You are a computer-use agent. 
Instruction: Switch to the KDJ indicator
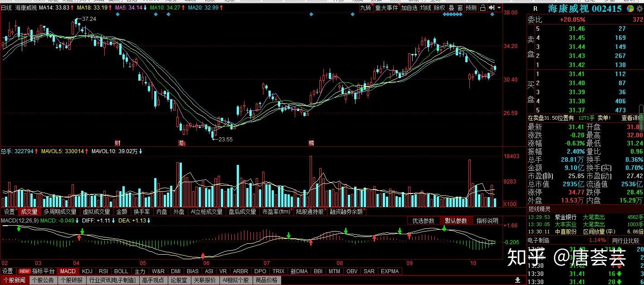click(x=87, y=271)
